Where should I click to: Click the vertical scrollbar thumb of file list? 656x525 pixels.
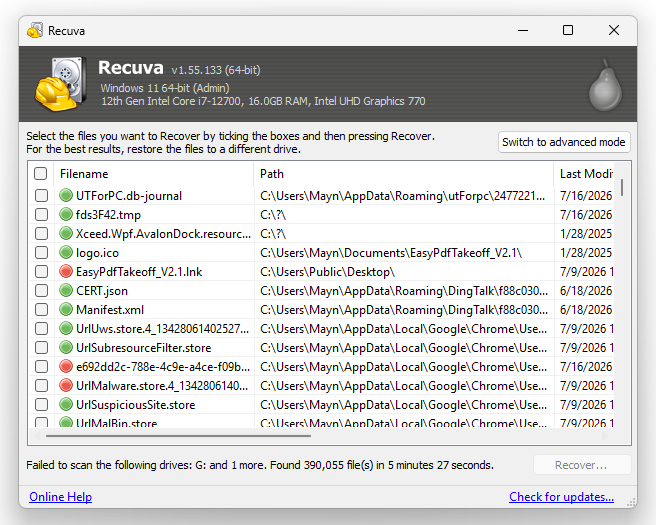click(622, 187)
